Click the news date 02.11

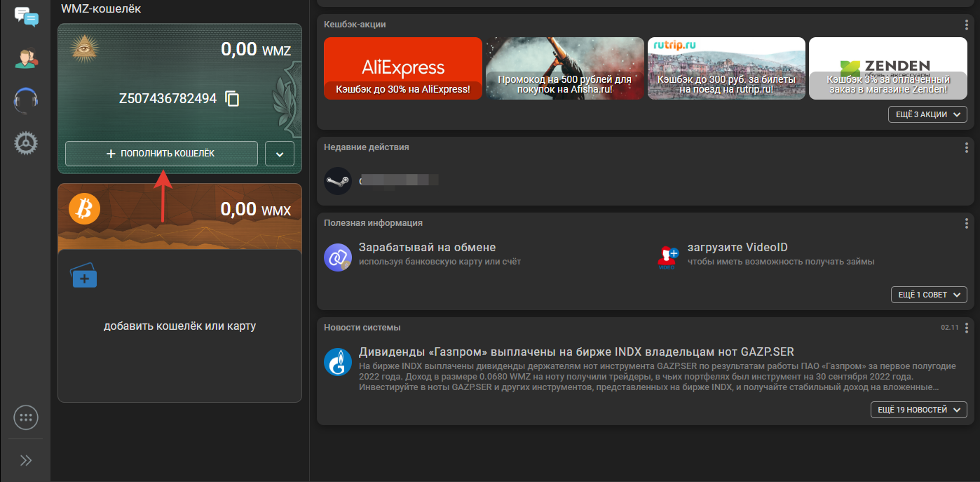click(x=949, y=328)
